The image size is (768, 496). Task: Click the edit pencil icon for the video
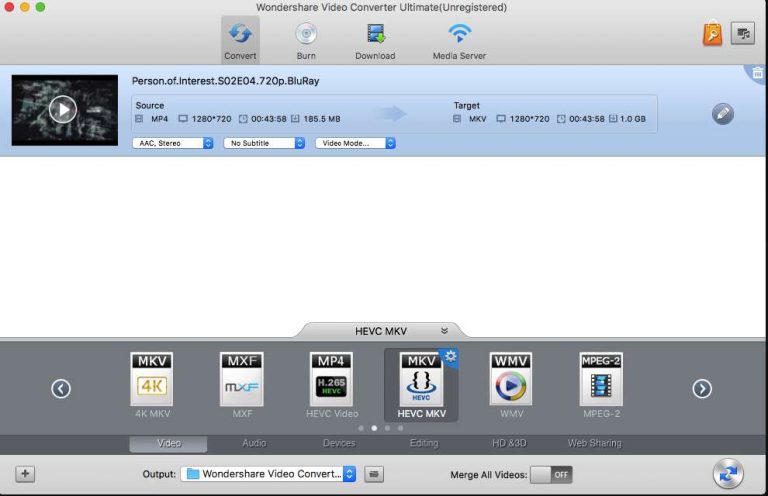point(722,114)
